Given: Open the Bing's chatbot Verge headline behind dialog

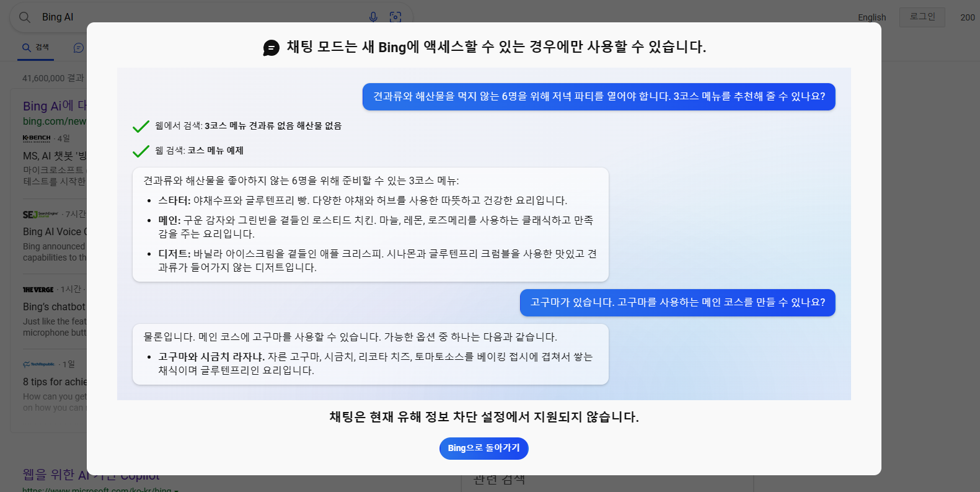Looking at the screenshot, I should [55, 307].
